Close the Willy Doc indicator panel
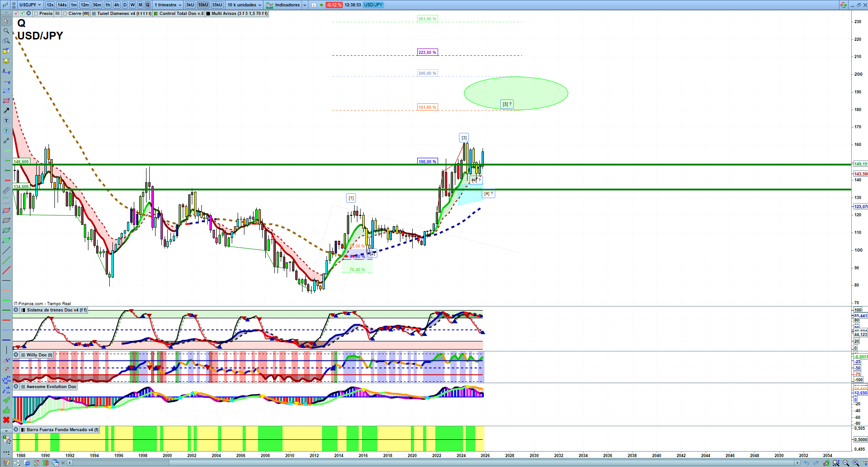 (x=16, y=355)
